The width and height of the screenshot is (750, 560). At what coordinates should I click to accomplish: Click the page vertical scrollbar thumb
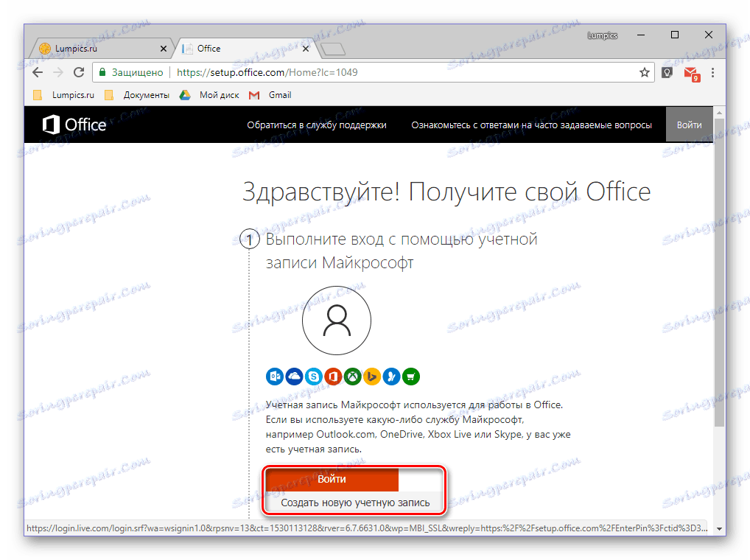pos(719,273)
